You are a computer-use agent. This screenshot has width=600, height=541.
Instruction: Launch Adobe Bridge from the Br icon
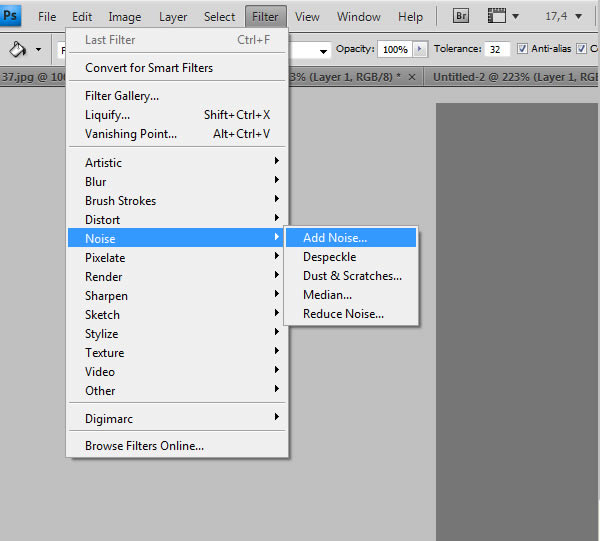click(461, 16)
